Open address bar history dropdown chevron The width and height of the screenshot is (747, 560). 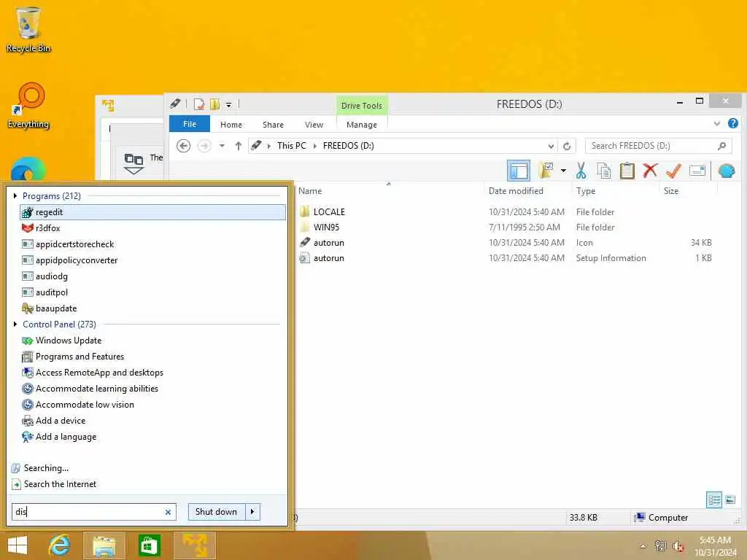click(551, 146)
